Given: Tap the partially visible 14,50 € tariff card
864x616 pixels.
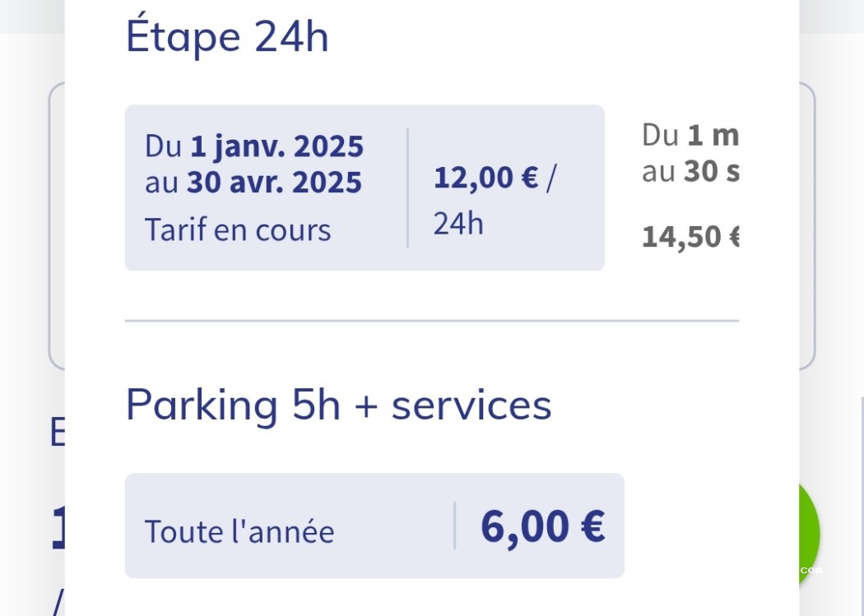Looking at the screenshot, I should pos(690,188).
